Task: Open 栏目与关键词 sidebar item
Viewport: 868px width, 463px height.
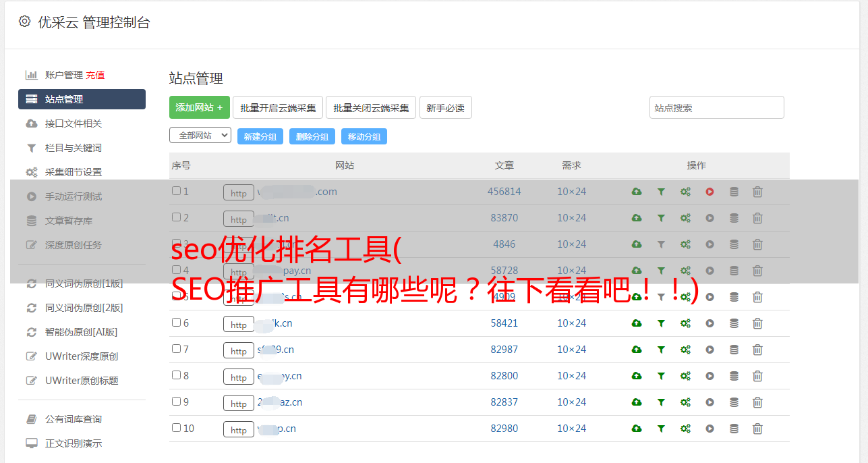Action: (x=74, y=148)
